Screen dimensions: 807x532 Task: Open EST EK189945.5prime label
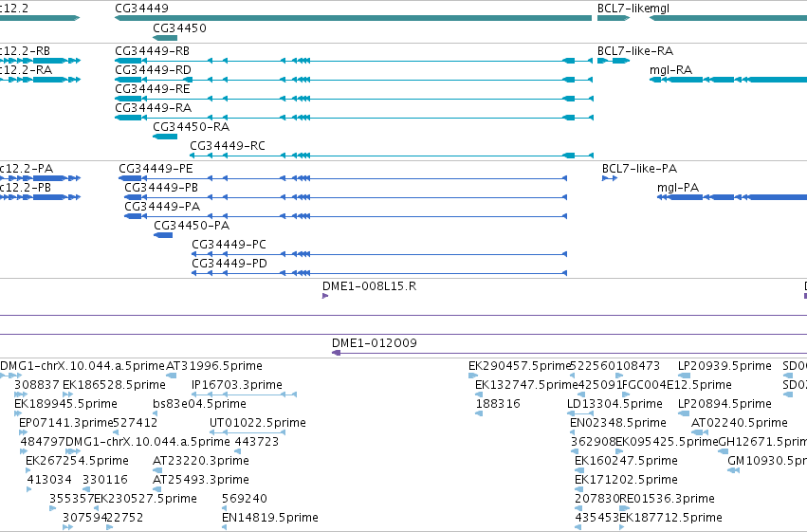(x=65, y=404)
